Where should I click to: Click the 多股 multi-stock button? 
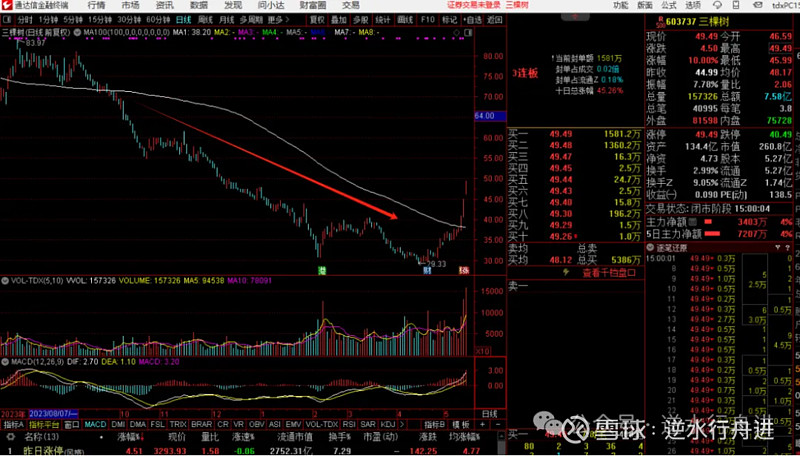click(x=360, y=20)
